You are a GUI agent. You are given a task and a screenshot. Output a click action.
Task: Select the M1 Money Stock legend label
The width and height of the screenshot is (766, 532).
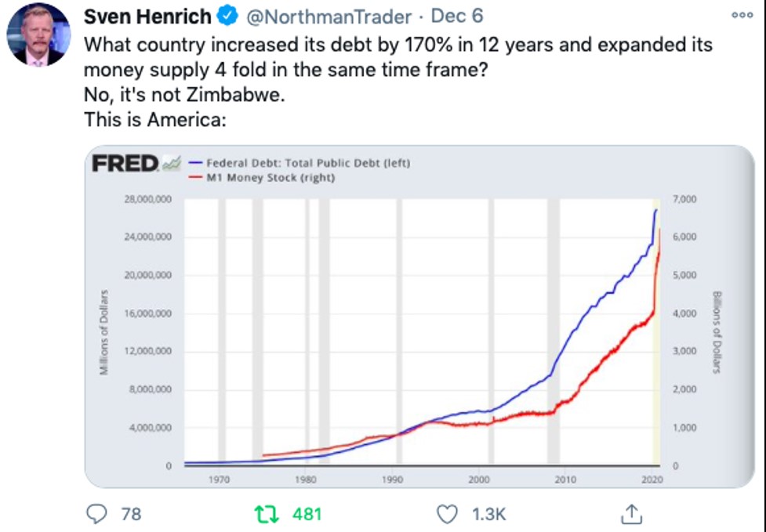coord(270,178)
